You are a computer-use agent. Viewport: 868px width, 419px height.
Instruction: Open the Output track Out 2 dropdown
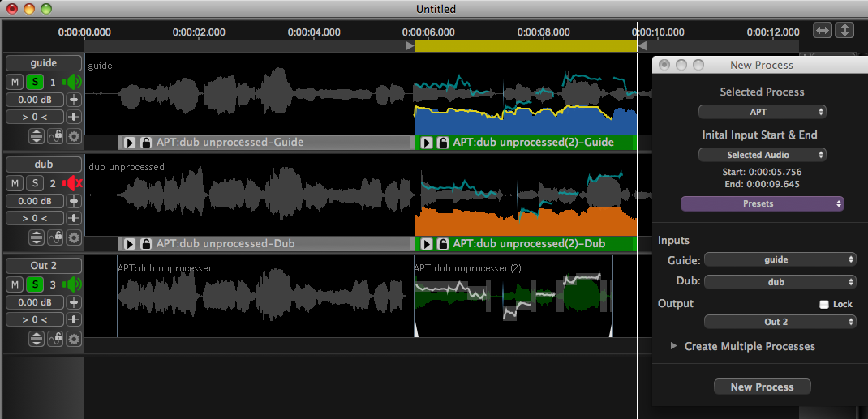pos(780,322)
